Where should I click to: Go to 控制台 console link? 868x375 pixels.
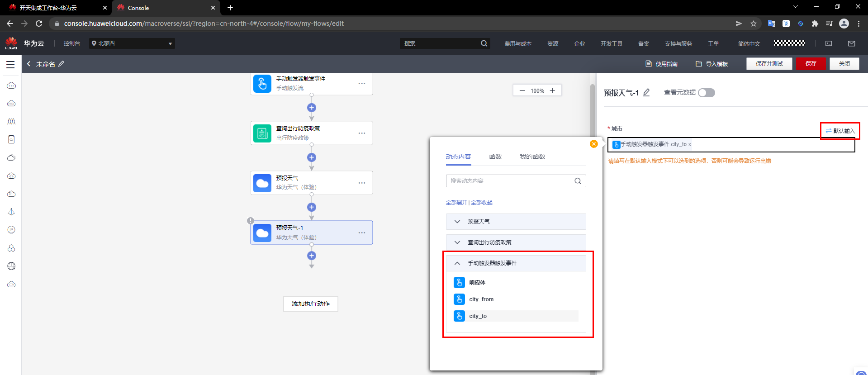pos(71,43)
